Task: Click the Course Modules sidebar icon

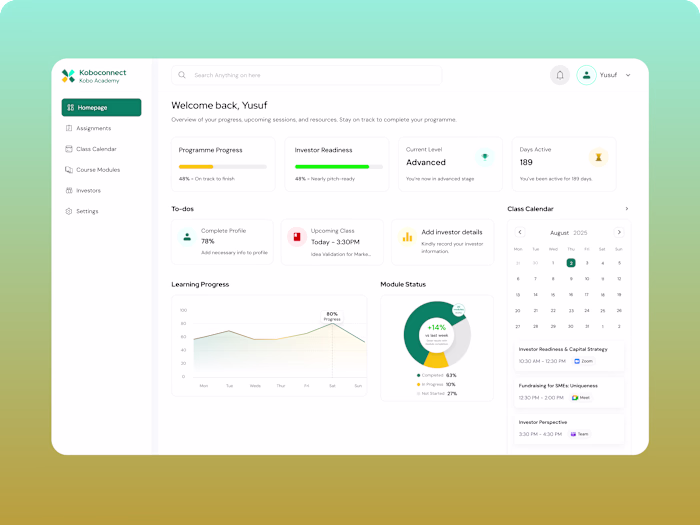Action: [x=69, y=170]
